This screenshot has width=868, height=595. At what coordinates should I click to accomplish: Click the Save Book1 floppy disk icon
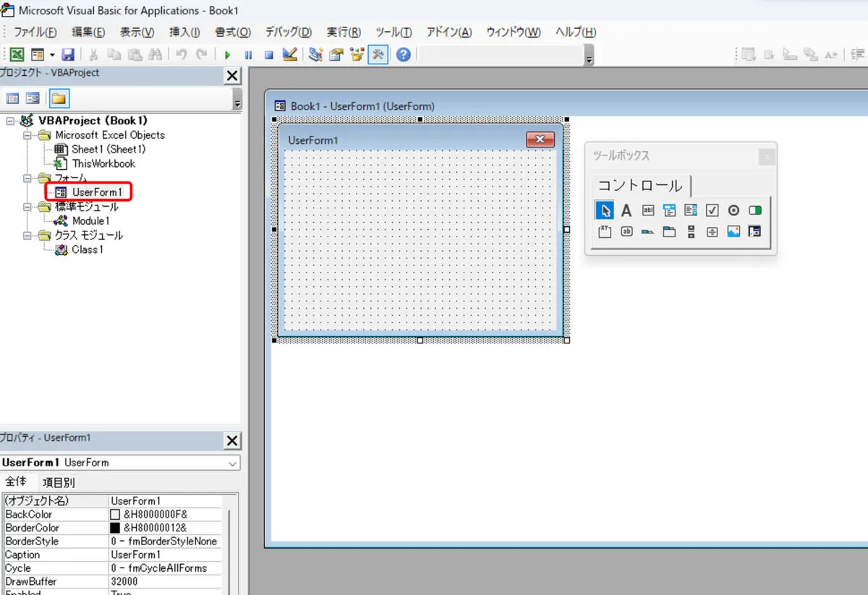coord(68,55)
